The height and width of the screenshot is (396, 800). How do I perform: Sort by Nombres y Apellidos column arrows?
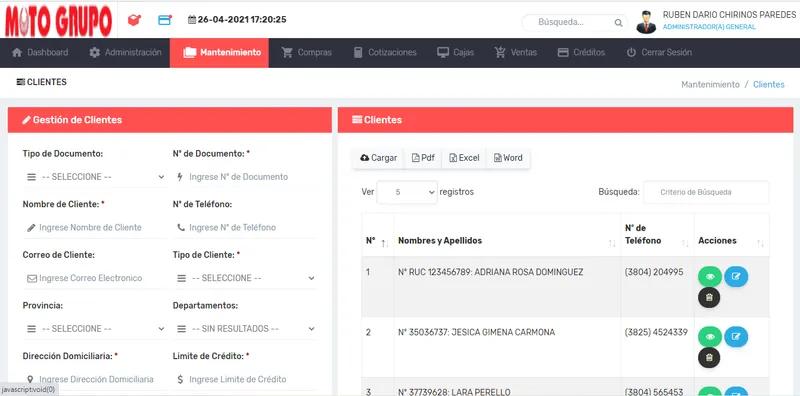pos(612,244)
